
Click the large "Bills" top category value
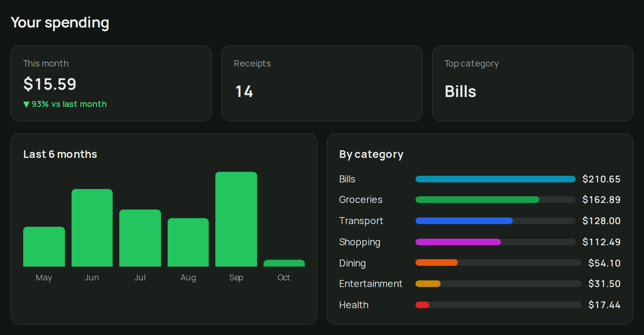(x=460, y=91)
